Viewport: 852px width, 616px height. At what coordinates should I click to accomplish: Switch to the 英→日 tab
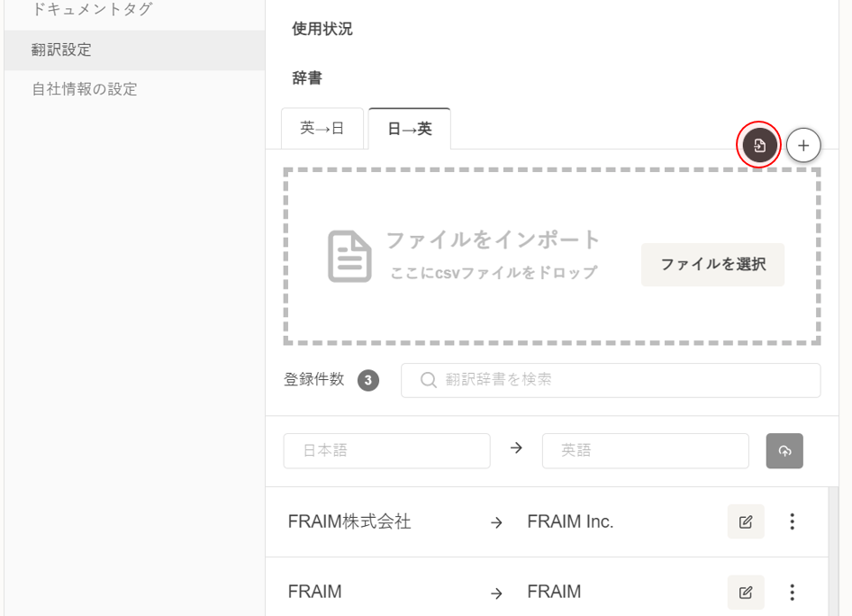pos(322,129)
